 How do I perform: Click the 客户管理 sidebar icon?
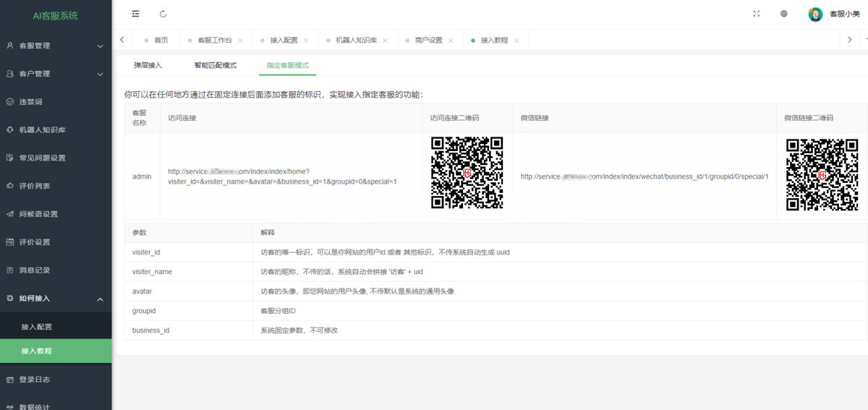click(x=10, y=74)
